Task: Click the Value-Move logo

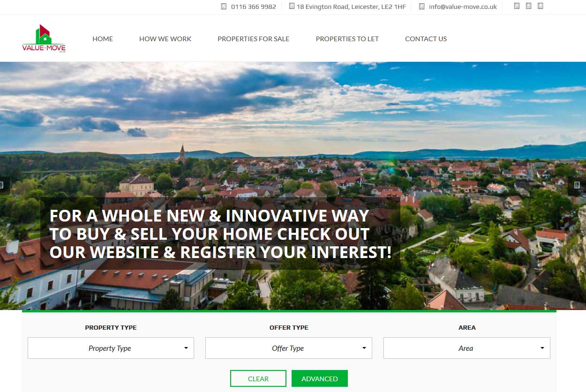Action: coord(44,38)
